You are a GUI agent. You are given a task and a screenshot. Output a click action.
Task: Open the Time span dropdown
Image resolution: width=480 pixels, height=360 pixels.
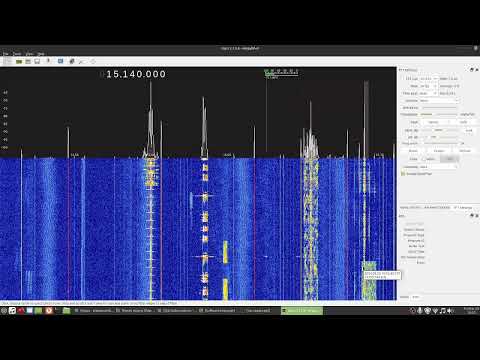click(428, 93)
